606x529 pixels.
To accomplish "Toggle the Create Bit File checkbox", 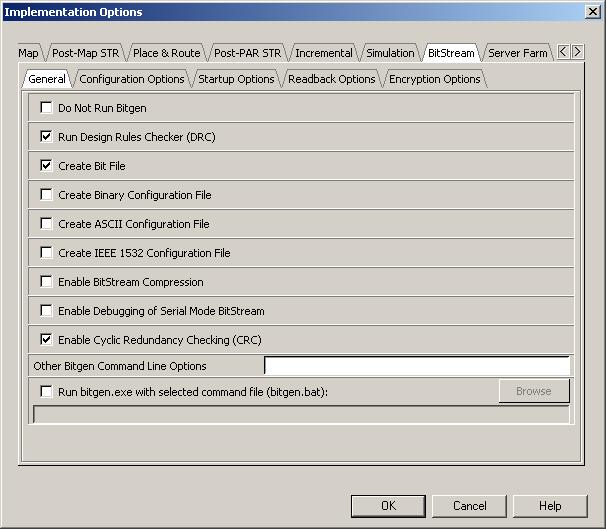I will click(x=46, y=165).
